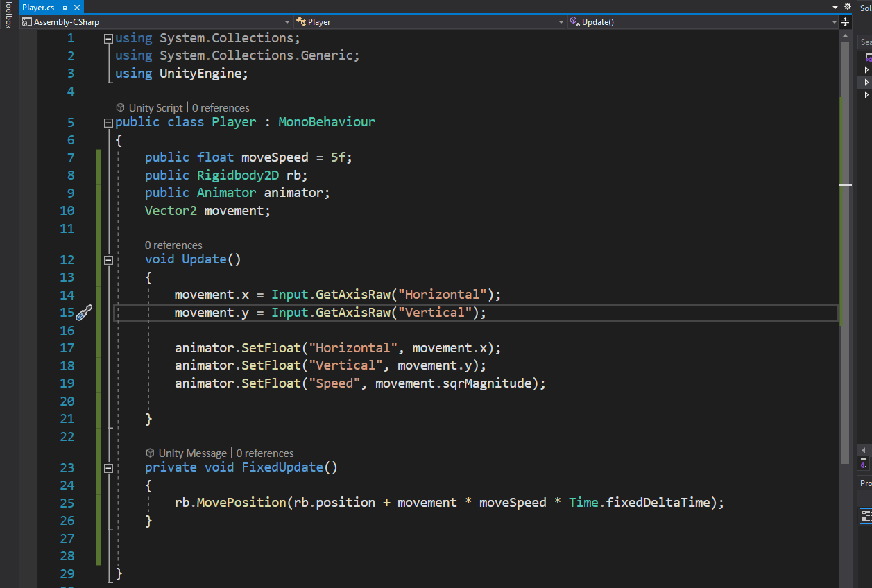The image size is (872, 588).
Task: Select the Player.cs document tab
Action: coord(38,8)
